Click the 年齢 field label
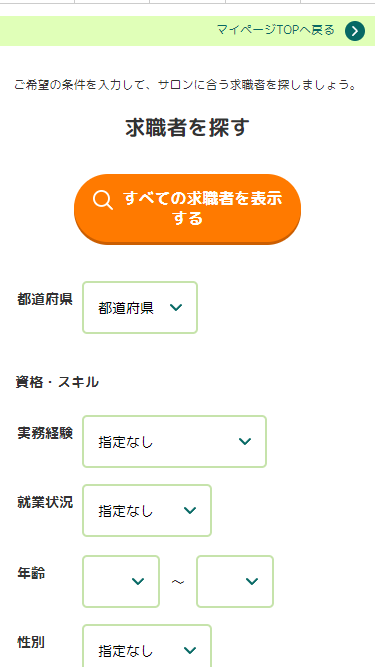This screenshot has height=667, width=375. tap(31, 573)
